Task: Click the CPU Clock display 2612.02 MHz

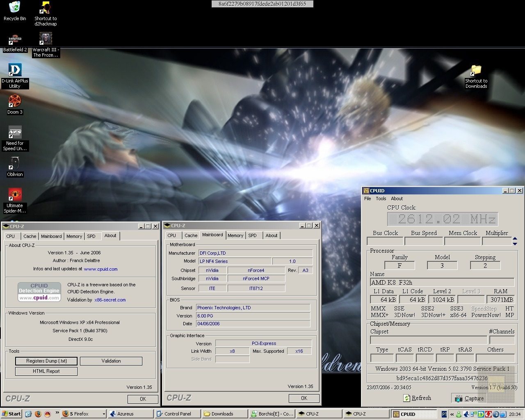Action: click(x=443, y=219)
